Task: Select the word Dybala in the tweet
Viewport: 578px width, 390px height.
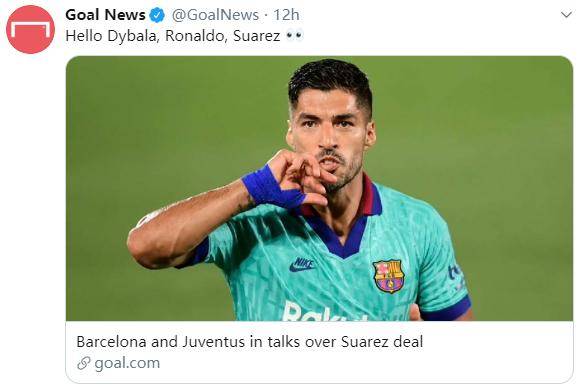Action: pos(133,36)
